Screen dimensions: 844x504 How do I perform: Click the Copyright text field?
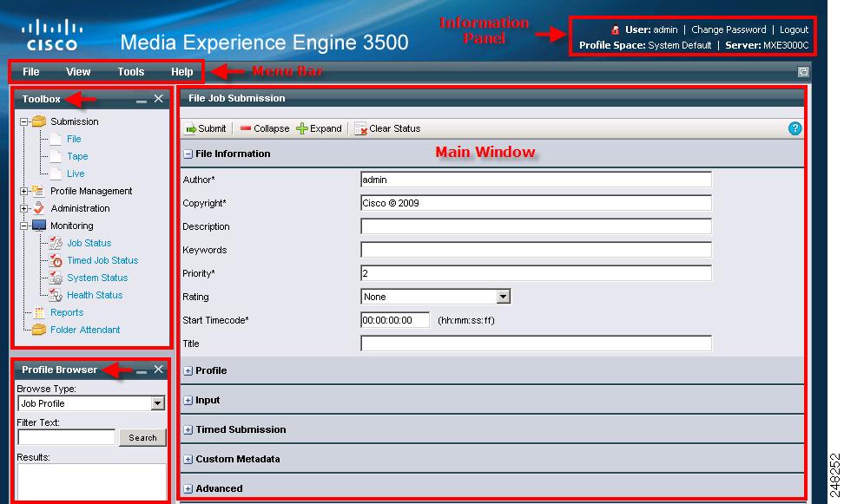[536, 203]
